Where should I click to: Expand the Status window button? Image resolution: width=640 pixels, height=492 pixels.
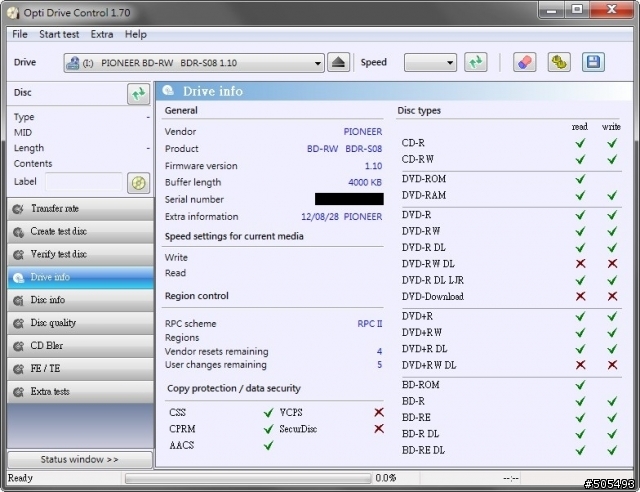[80, 459]
